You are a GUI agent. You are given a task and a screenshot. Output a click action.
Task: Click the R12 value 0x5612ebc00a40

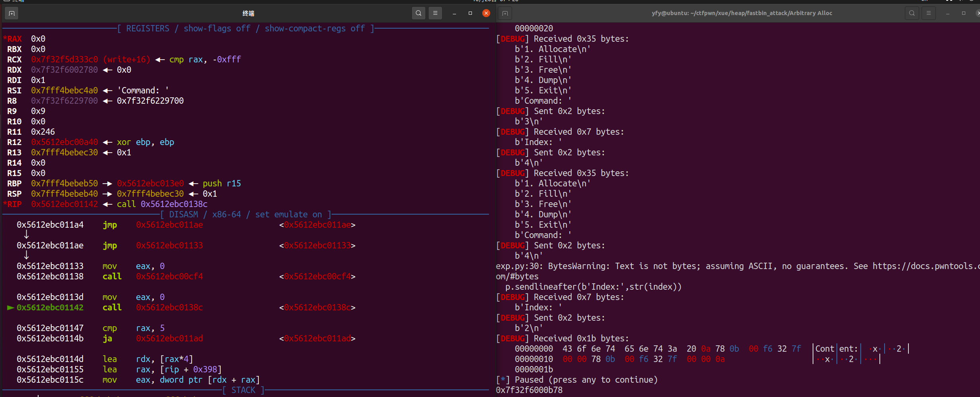(64, 142)
